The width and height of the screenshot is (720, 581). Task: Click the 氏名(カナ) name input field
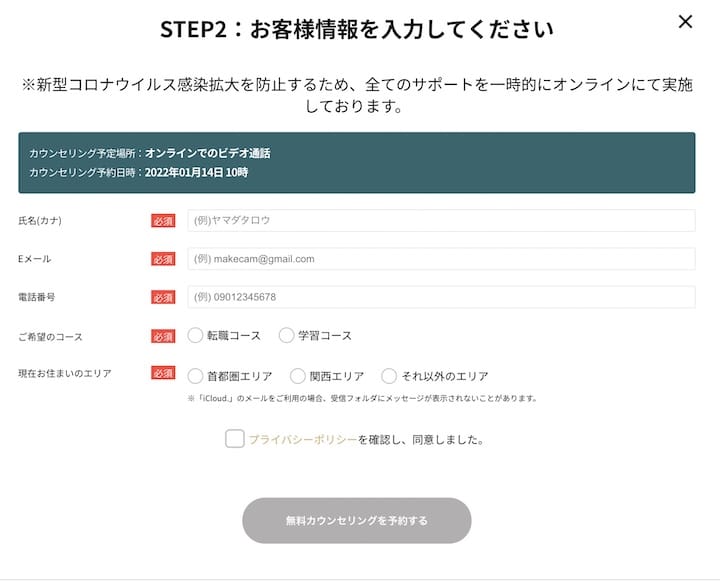coord(441,220)
